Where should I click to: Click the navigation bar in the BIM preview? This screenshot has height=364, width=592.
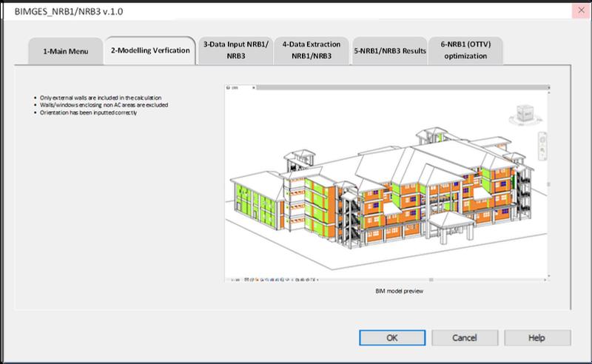(542, 146)
